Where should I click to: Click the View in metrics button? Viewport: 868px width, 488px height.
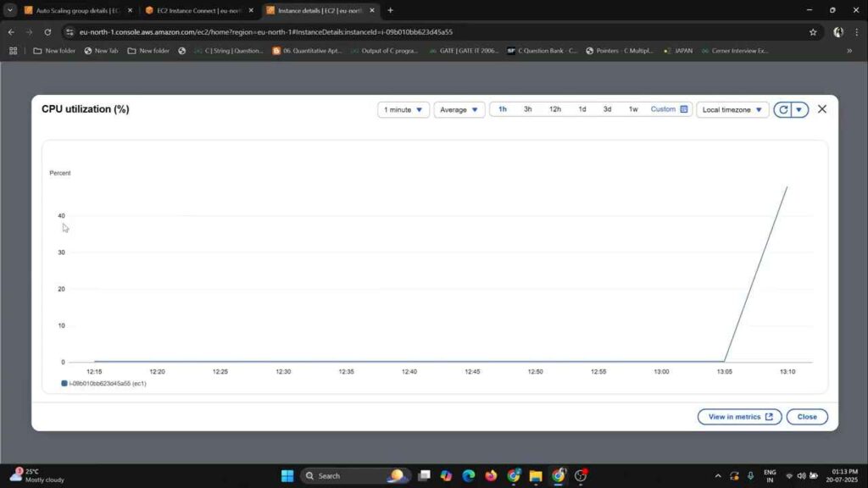739,417
